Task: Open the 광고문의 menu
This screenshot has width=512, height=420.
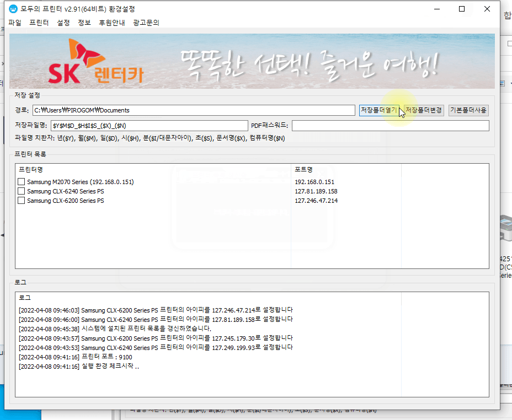Action: (x=146, y=23)
